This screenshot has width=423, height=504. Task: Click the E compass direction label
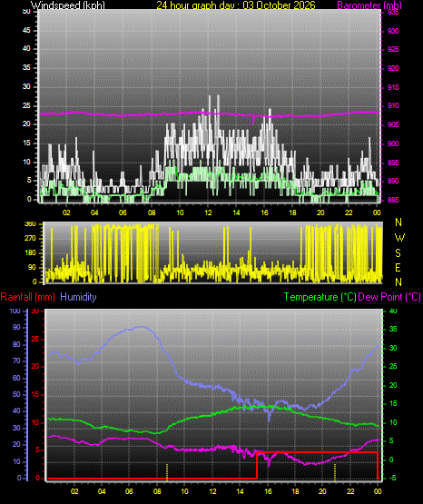[398, 268]
